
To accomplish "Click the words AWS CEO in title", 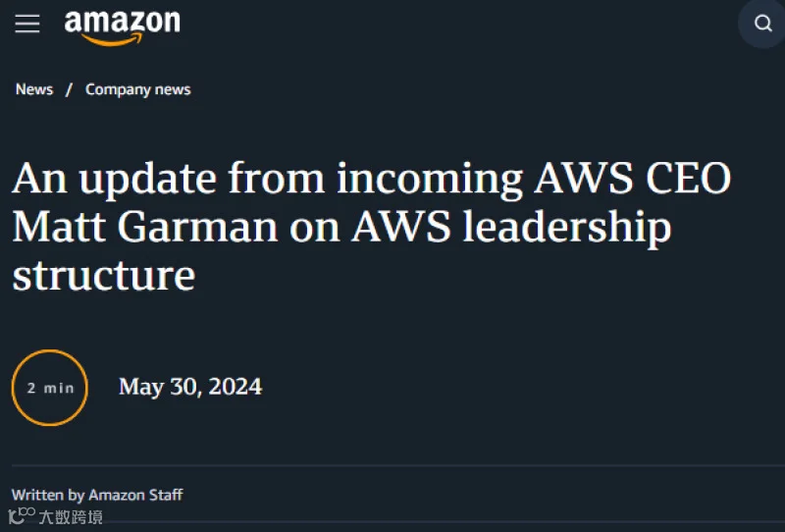I will coord(633,178).
